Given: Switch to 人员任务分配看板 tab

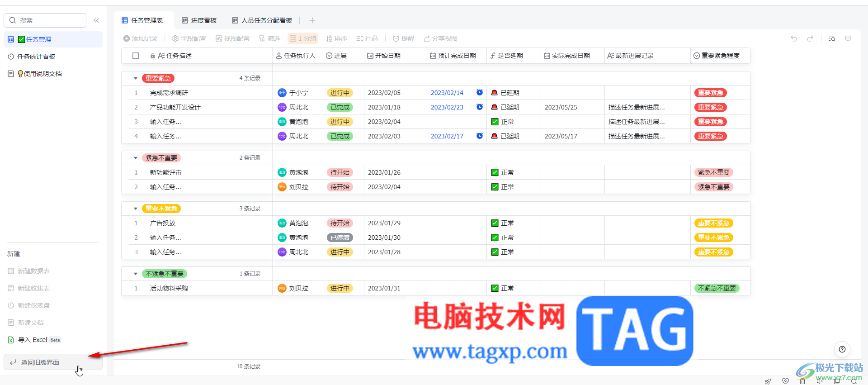Looking at the screenshot, I should tap(262, 20).
